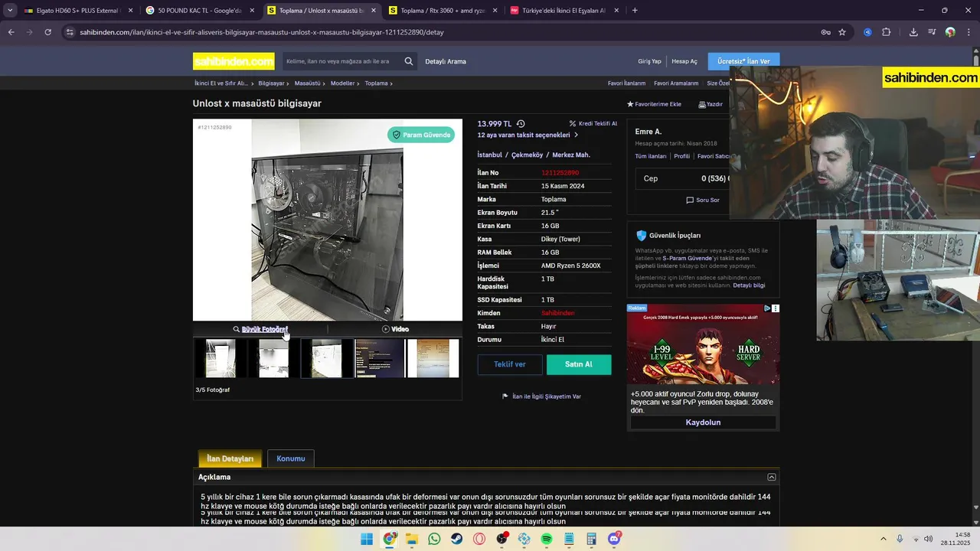Open Spotify from the taskbar
Screen dimensions: 980x551
[x=547, y=539]
